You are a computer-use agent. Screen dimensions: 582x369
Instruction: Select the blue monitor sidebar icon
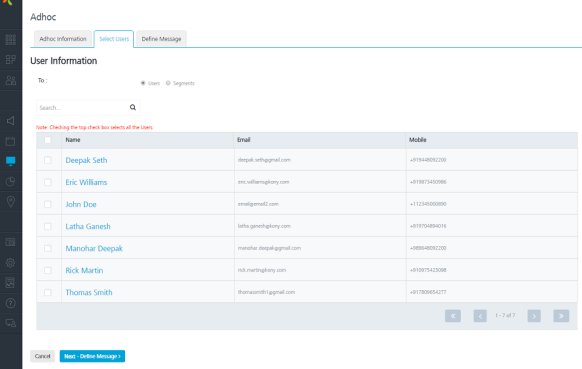(x=11, y=161)
